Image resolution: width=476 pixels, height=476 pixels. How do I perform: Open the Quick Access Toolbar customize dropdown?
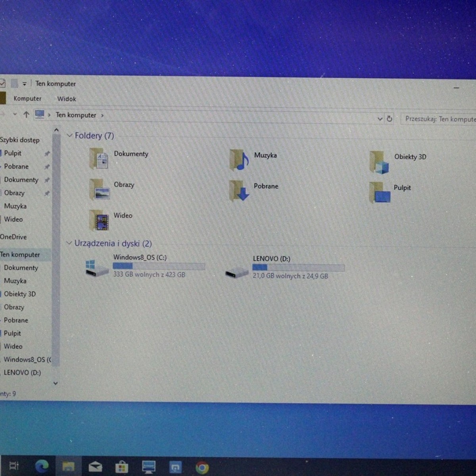(x=25, y=83)
